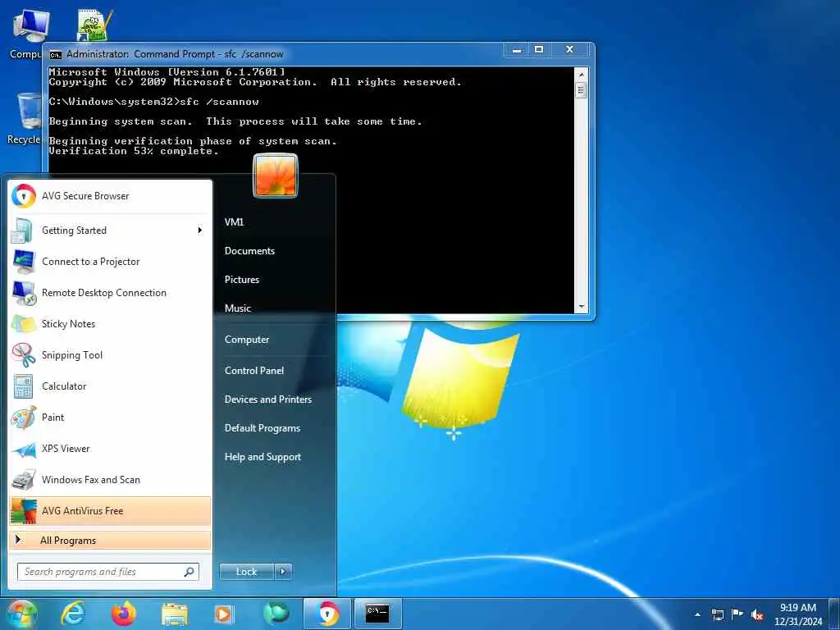This screenshot has height=630, width=840.
Task: Open Help and Support
Action: [263, 457]
